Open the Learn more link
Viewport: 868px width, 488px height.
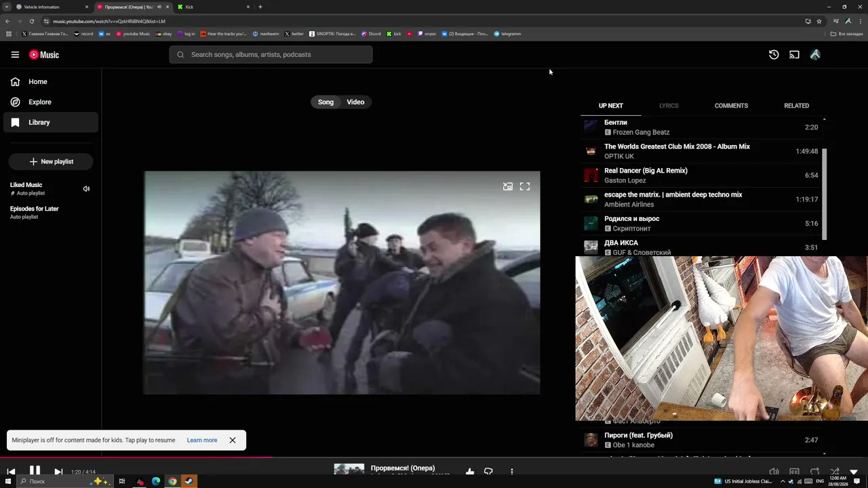[x=202, y=441]
